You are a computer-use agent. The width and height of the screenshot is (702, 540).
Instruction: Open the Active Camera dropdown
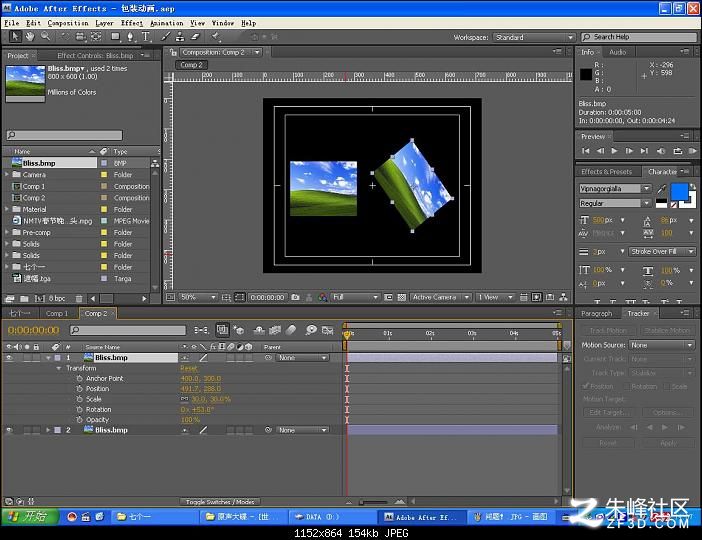tap(440, 297)
